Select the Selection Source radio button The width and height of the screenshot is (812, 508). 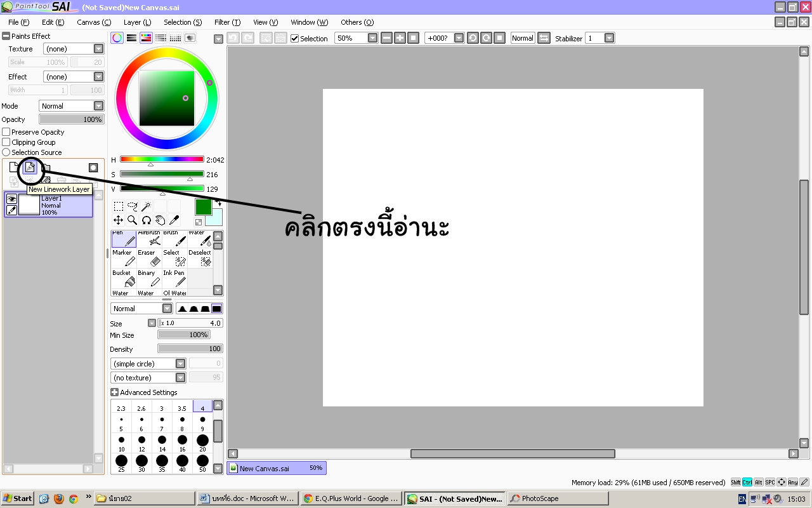(x=6, y=152)
